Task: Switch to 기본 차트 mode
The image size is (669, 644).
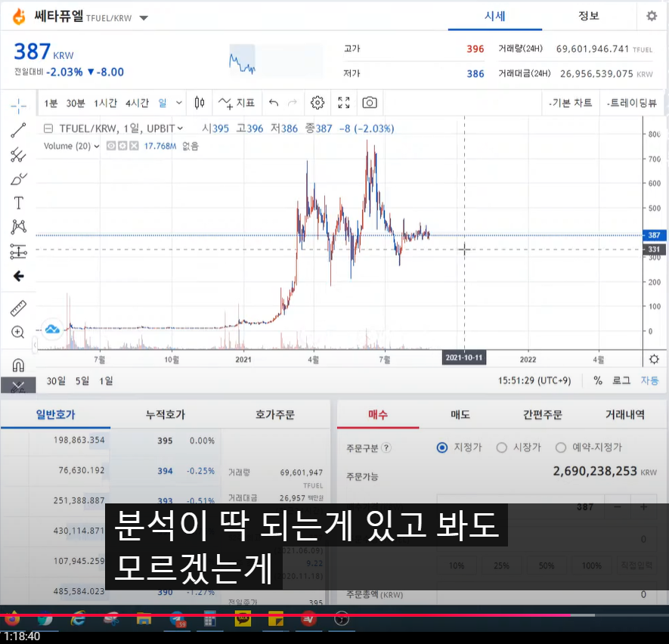Action: 571,103
